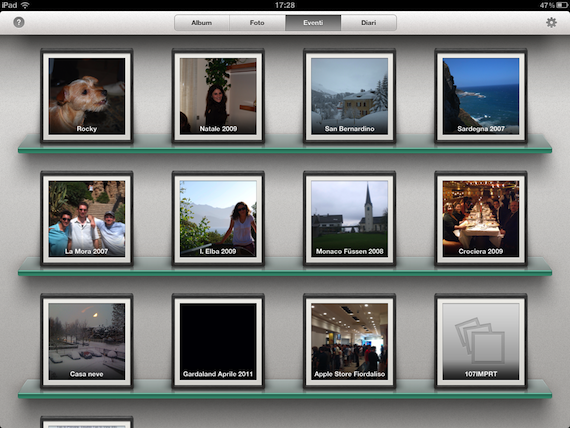
Task: Open the Monaco Füssen 2008 event
Action: [x=349, y=219]
